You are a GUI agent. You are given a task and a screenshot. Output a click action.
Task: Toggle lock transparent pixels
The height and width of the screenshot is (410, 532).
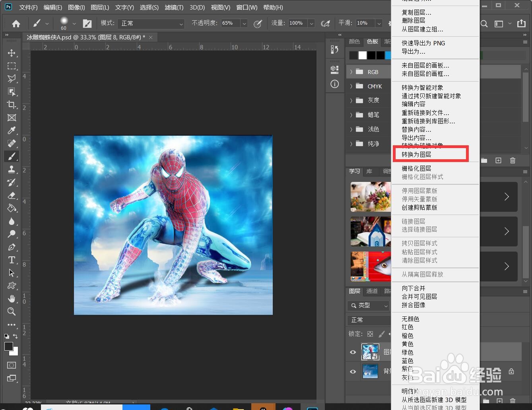coord(370,334)
